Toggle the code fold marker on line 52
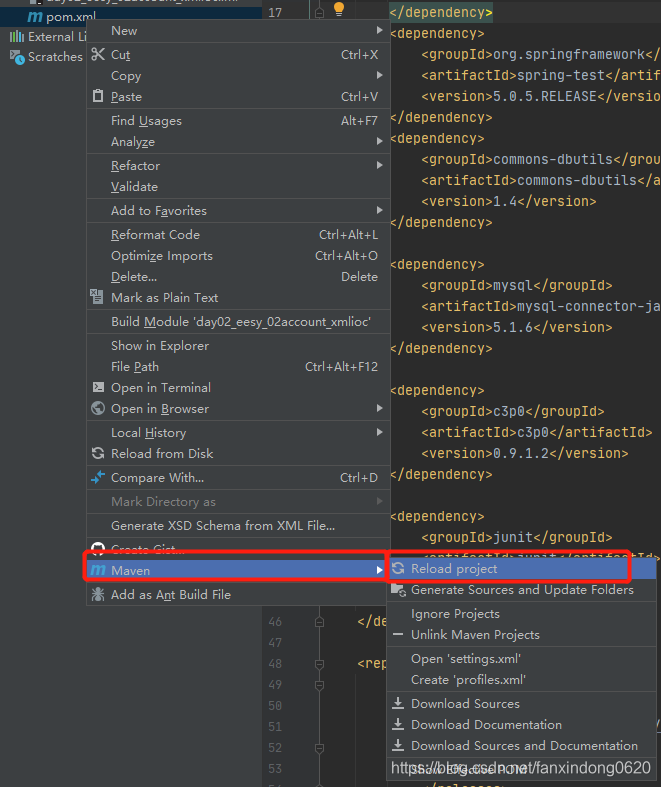 click(319, 748)
